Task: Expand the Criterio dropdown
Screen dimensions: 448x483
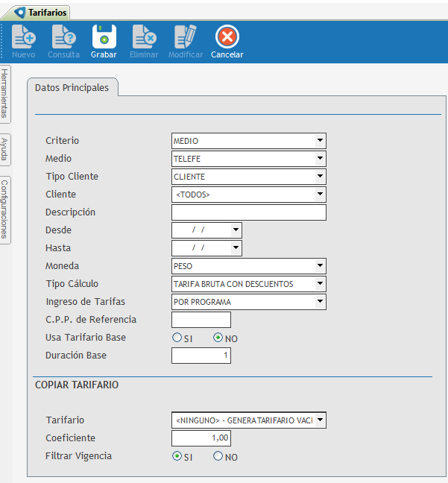Action: (320, 141)
